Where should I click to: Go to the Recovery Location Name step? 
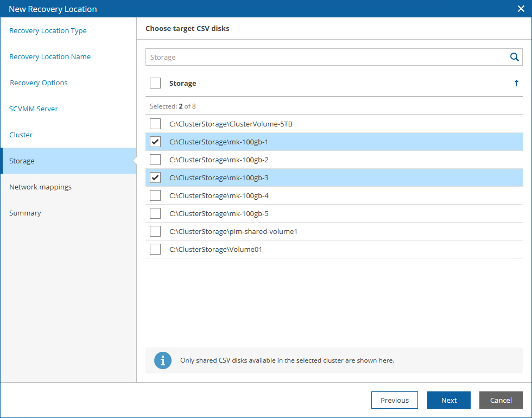50,56
